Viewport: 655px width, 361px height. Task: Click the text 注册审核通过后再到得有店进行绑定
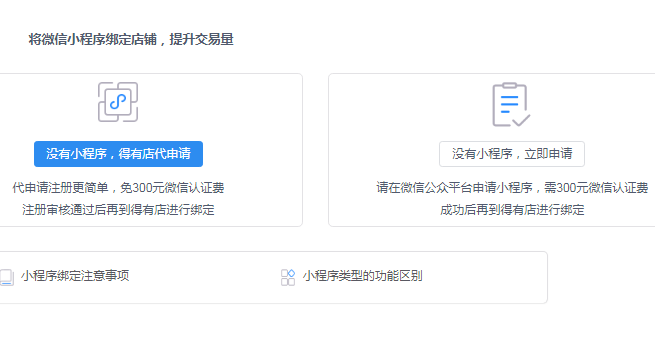click(118, 209)
